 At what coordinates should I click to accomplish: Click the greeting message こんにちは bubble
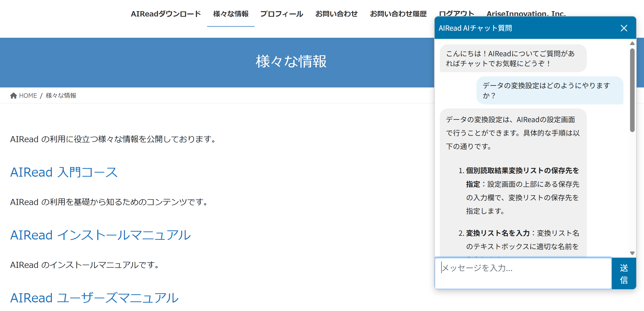(513, 59)
